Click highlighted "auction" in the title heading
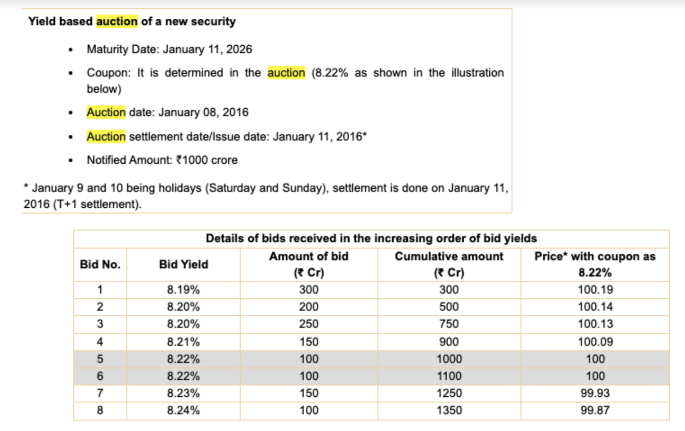685x431 pixels. pyautogui.click(x=115, y=22)
